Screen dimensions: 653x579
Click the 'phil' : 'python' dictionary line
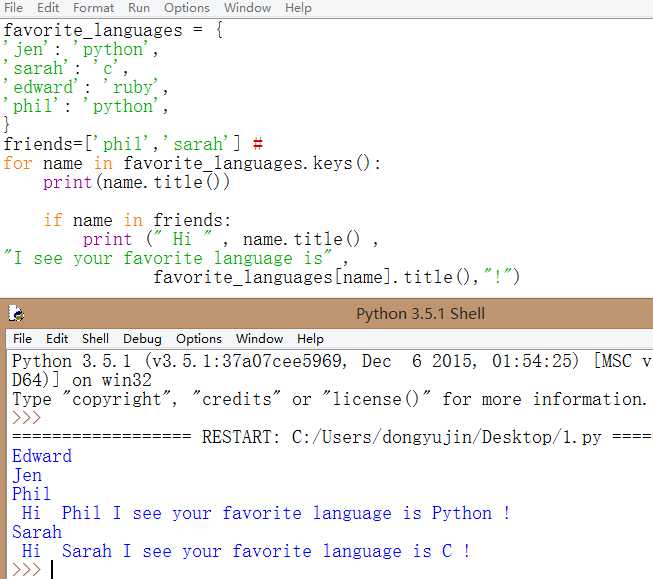pos(85,106)
